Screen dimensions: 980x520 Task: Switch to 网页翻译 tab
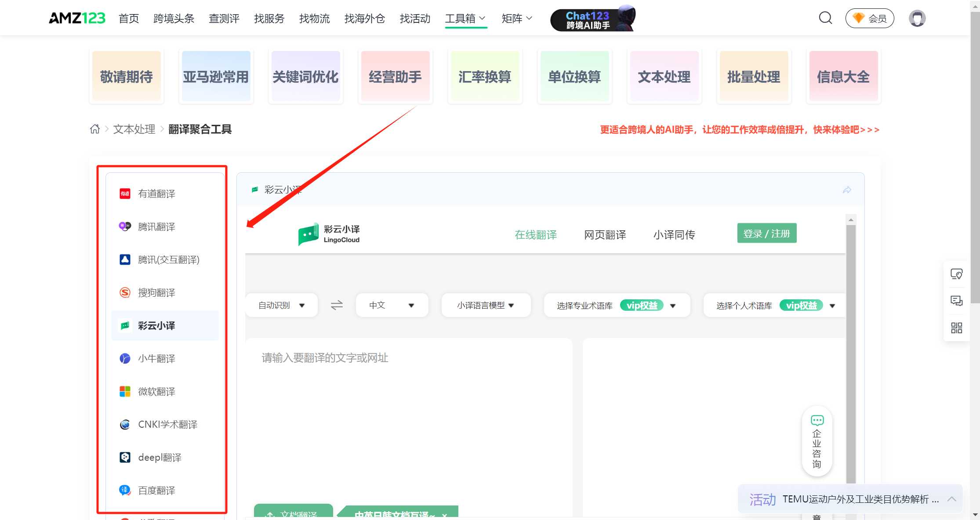(605, 235)
